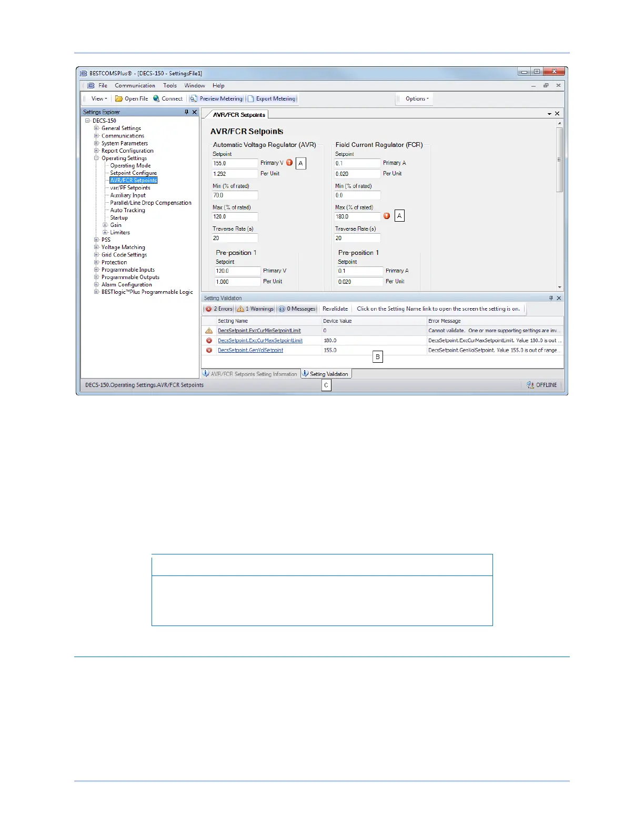This screenshot has width=644, height=834.
Task: Select Alarm Configuration tree item
Action: coord(127,284)
